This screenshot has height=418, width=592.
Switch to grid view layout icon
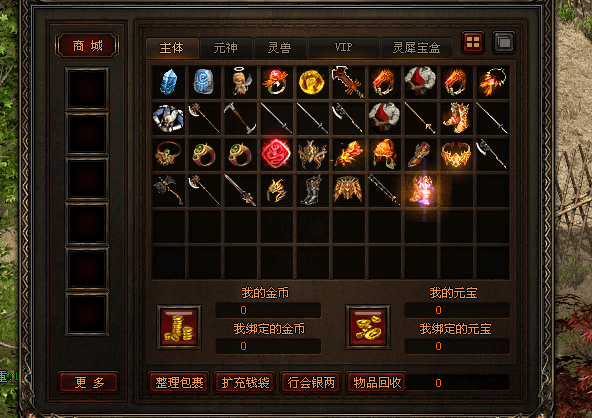(473, 42)
